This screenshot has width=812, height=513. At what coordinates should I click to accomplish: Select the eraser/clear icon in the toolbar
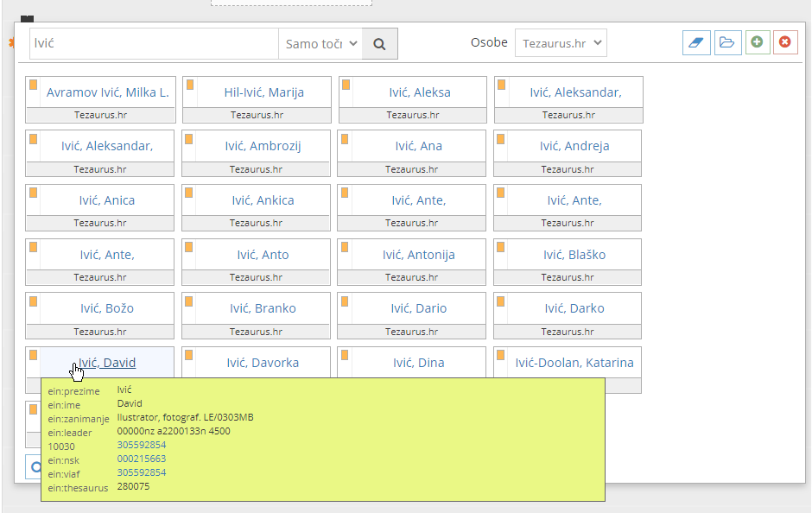pyautogui.click(x=696, y=41)
